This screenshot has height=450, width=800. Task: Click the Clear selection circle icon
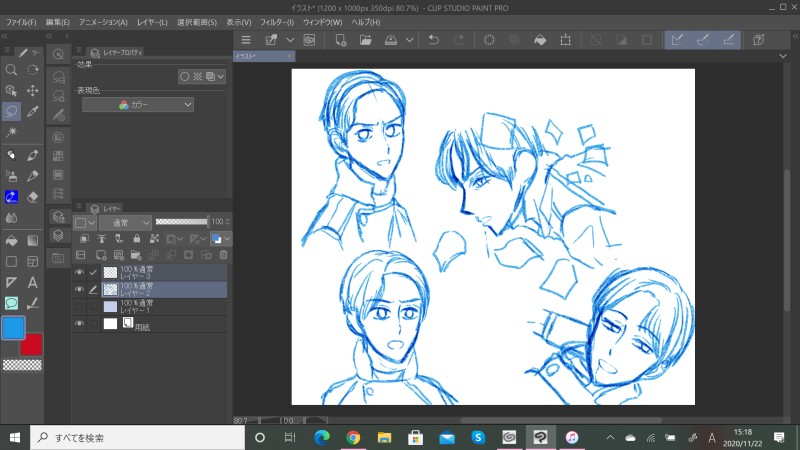point(489,40)
